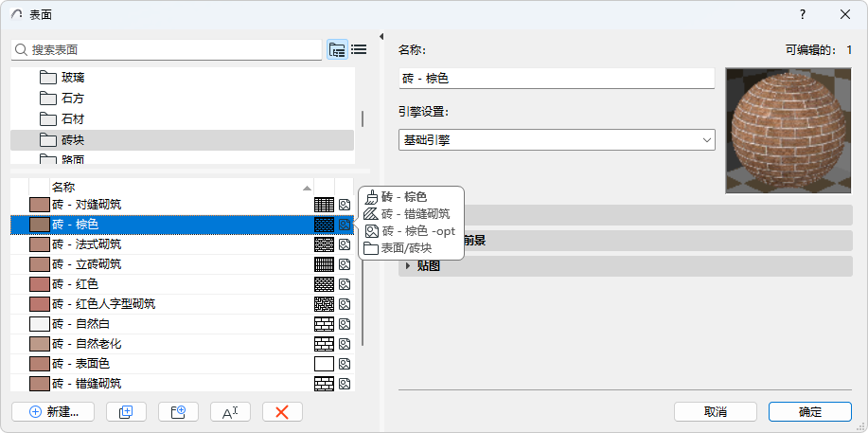868x433 pixels.
Task: Collapse the left panel arrow
Action: (x=381, y=37)
